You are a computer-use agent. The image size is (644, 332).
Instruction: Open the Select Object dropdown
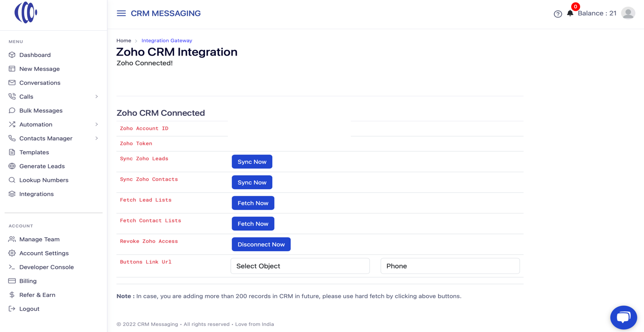tap(300, 266)
